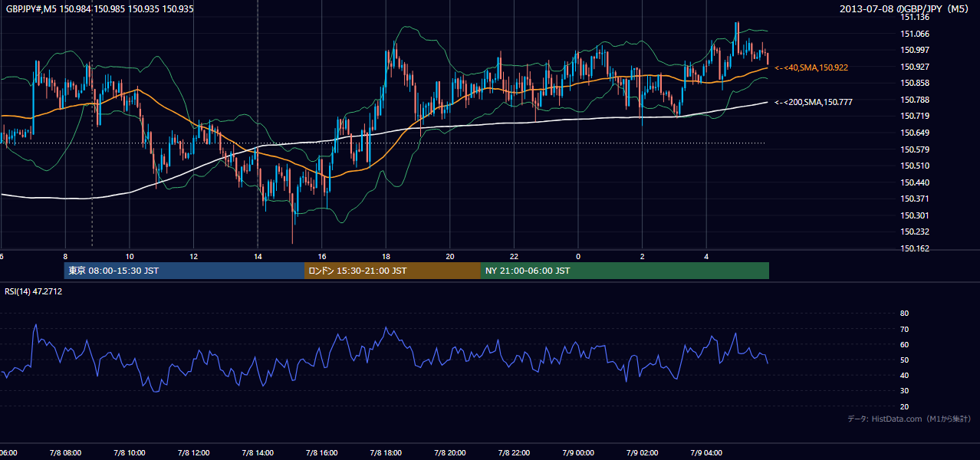Click price axis value 150.858
The width and height of the screenshot is (980, 460).
915,83
